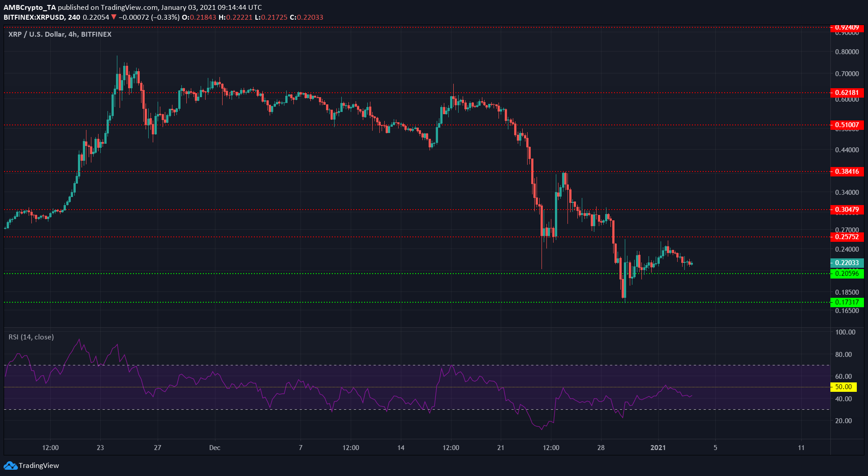Click the RSI 80.00 scale value
868x476 pixels.
[x=844, y=355]
